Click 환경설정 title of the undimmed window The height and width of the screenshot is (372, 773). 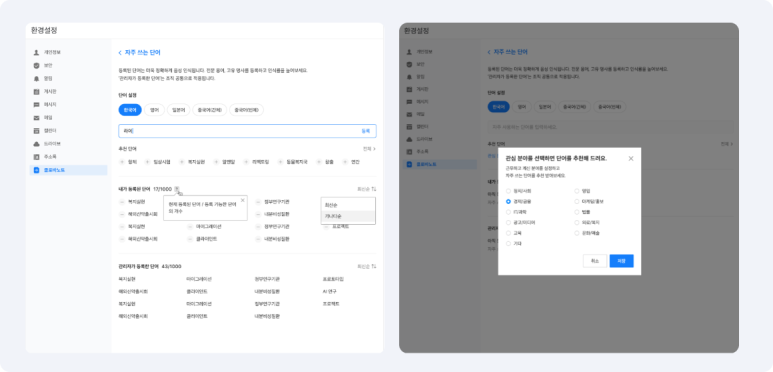(x=44, y=31)
